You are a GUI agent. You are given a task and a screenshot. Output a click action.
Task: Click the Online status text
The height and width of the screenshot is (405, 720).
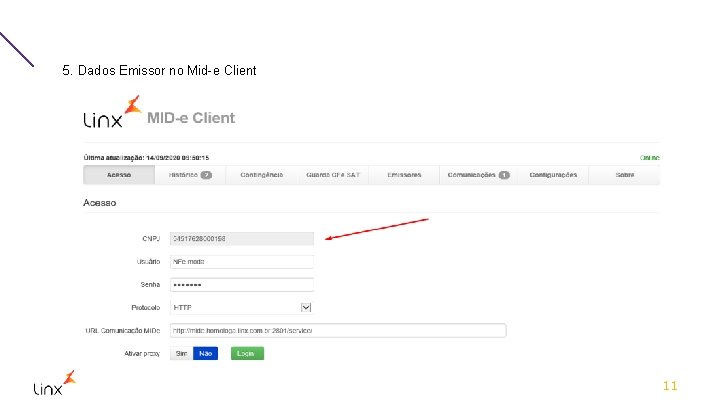click(x=650, y=158)
